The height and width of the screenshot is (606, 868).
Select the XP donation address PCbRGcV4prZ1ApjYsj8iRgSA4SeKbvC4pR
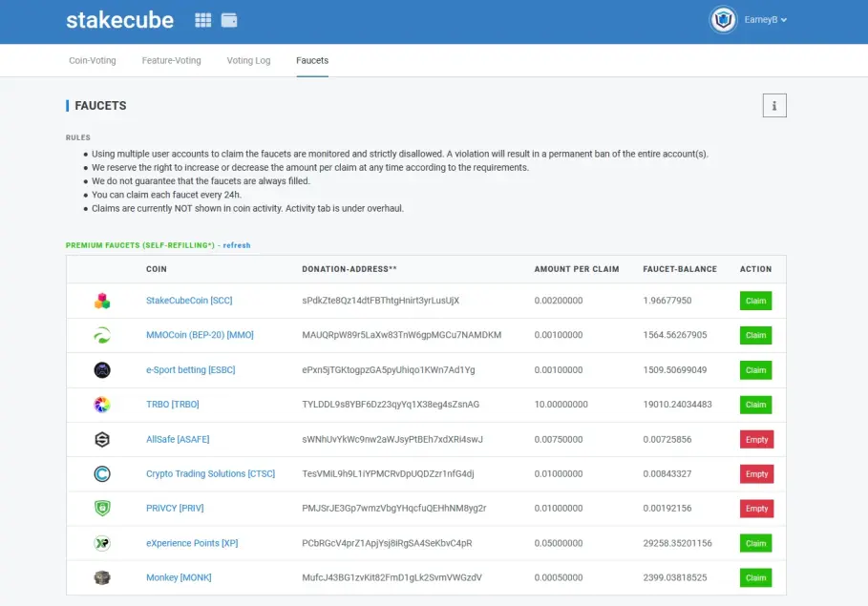[x=387, y=543]
